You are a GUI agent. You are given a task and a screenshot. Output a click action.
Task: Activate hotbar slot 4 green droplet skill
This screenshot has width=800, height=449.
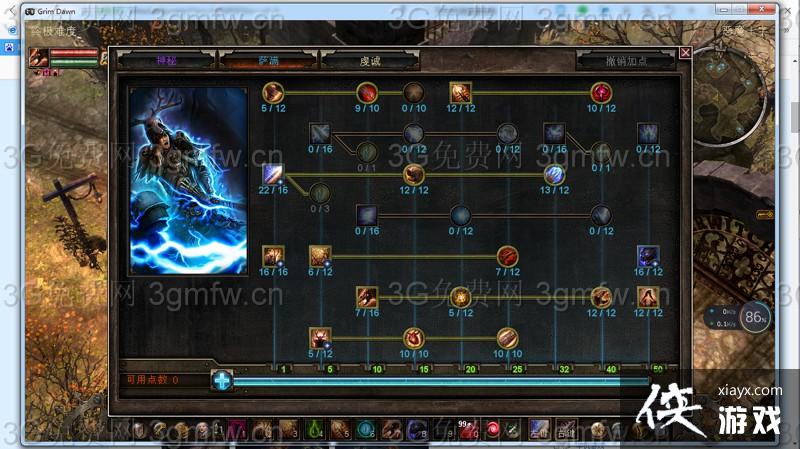314,430
